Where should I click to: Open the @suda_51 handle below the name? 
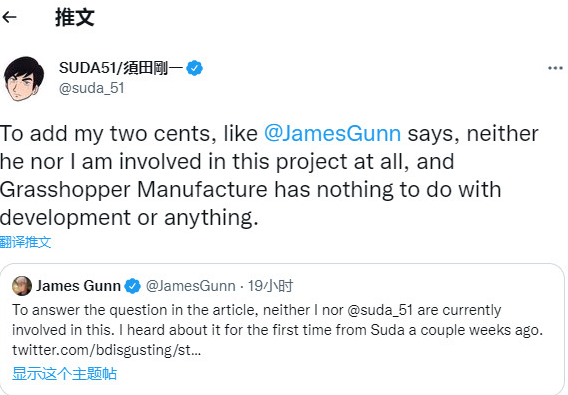click(92, 88)
